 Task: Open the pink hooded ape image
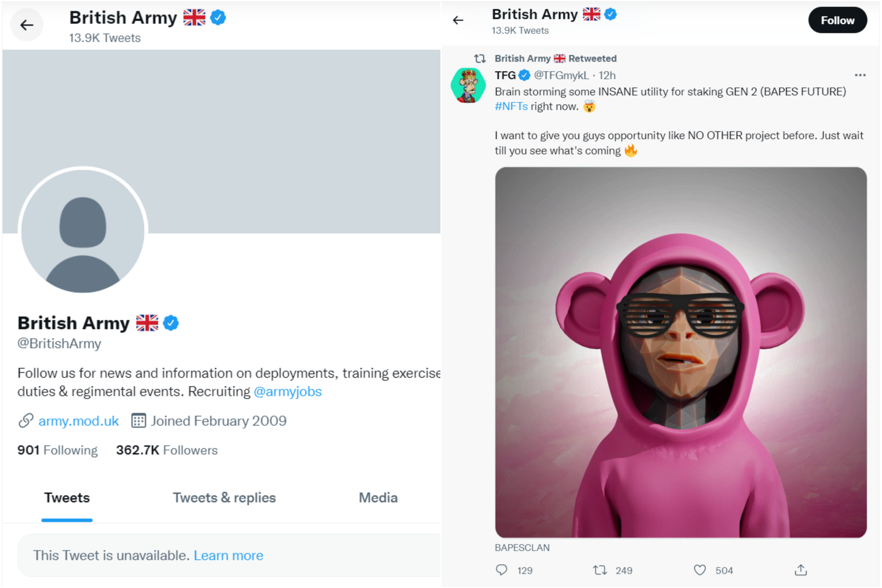click(680, 352)
